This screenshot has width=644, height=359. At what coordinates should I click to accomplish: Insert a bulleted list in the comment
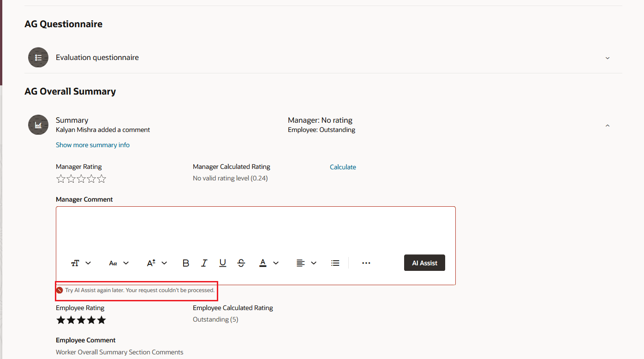[335, 263]
